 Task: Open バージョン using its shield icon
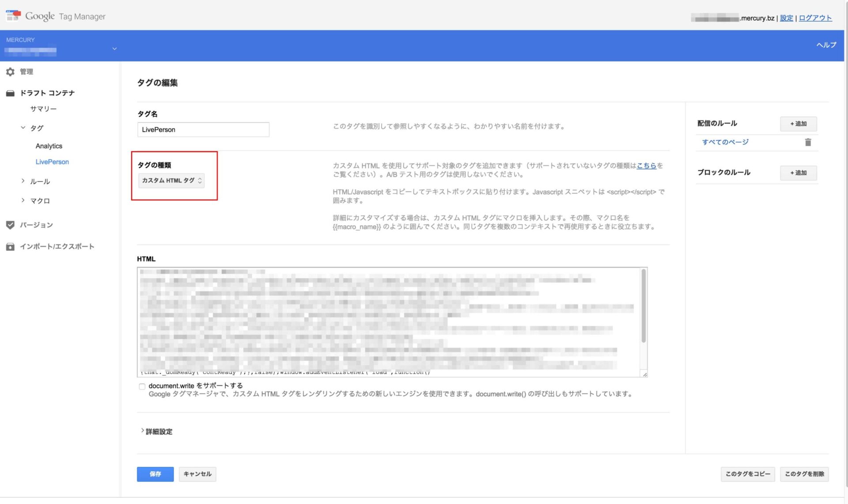pos(10,225)
